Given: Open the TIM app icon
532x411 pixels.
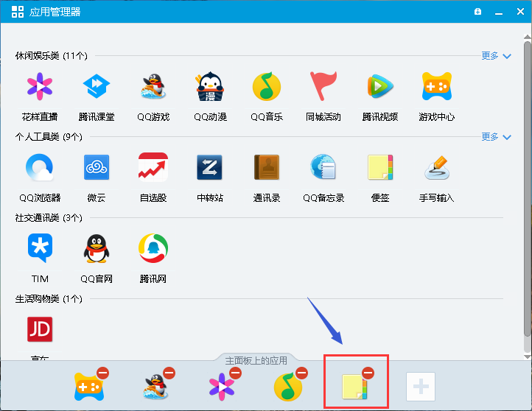Looking at the screenshot, I should pyautogui.click(x=39, y=249).
